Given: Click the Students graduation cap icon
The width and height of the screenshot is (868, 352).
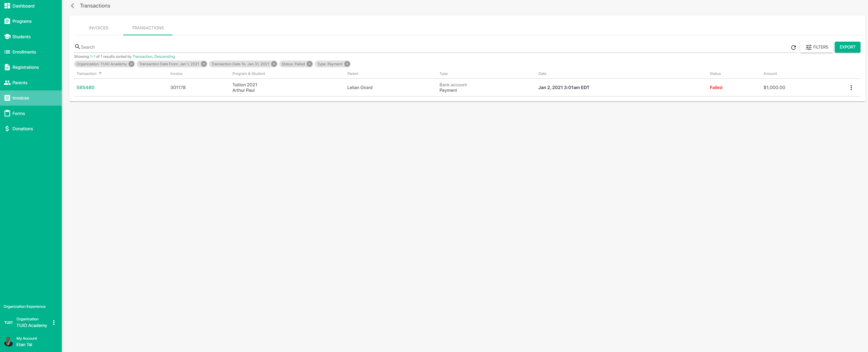Looking at the screenshot, I should (x=7, y=36).
